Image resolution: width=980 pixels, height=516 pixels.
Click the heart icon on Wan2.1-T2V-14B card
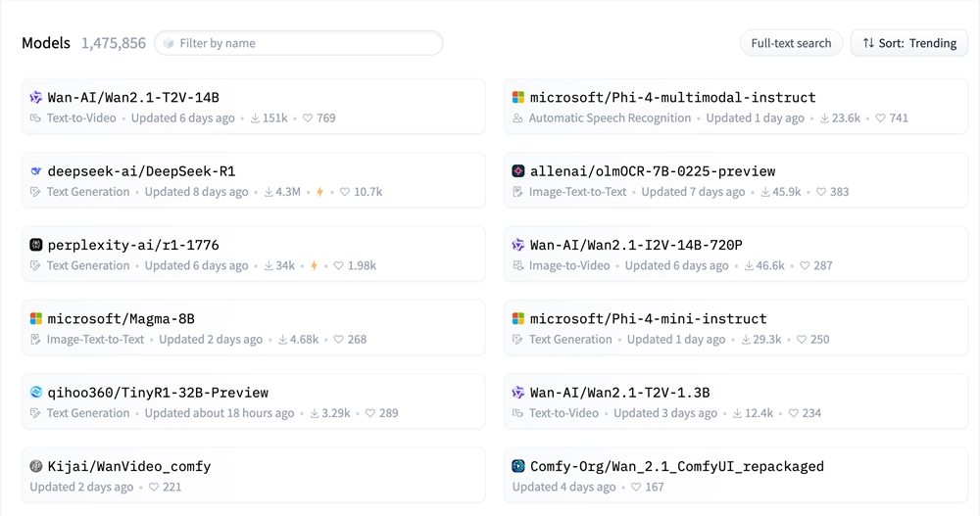coord(308,118)
